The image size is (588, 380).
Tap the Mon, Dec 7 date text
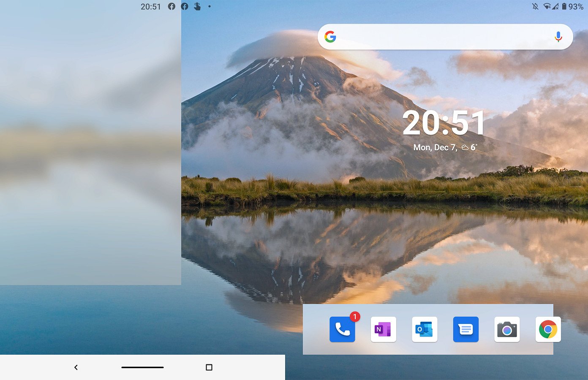(435, 147)
